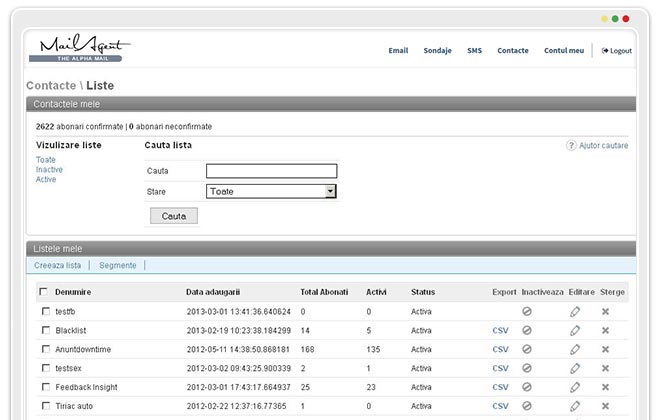This screenshot has height=420, width=660.
Task: Click the Creeaza lista link
Action: [x=58, y=266]
